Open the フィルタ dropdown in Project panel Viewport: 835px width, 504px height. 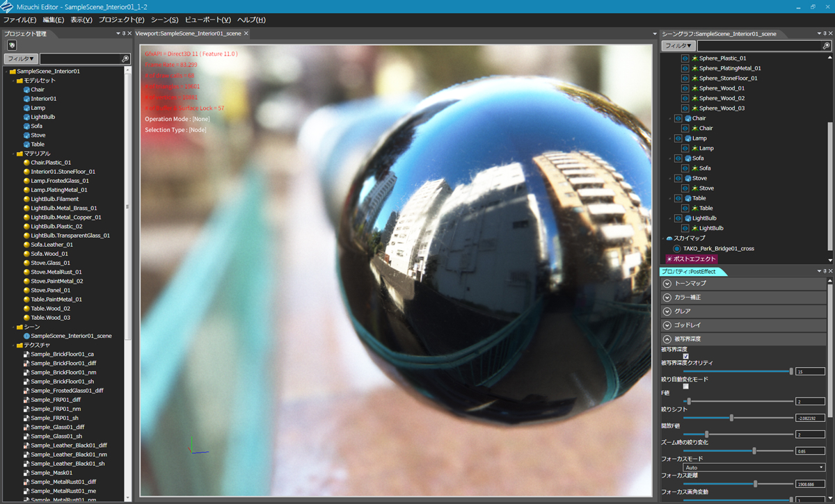(21, 59)
